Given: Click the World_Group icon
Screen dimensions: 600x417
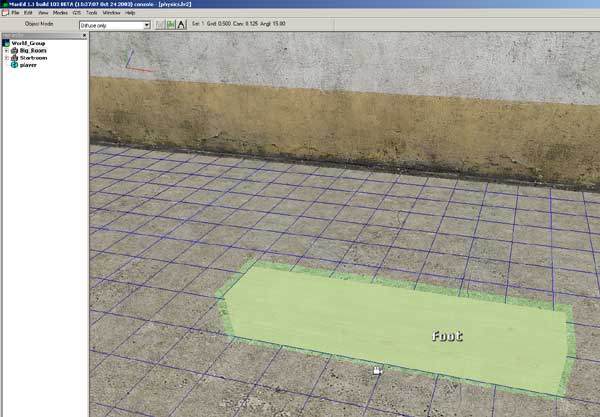Looking at the screenshot, I should [6, 43].
